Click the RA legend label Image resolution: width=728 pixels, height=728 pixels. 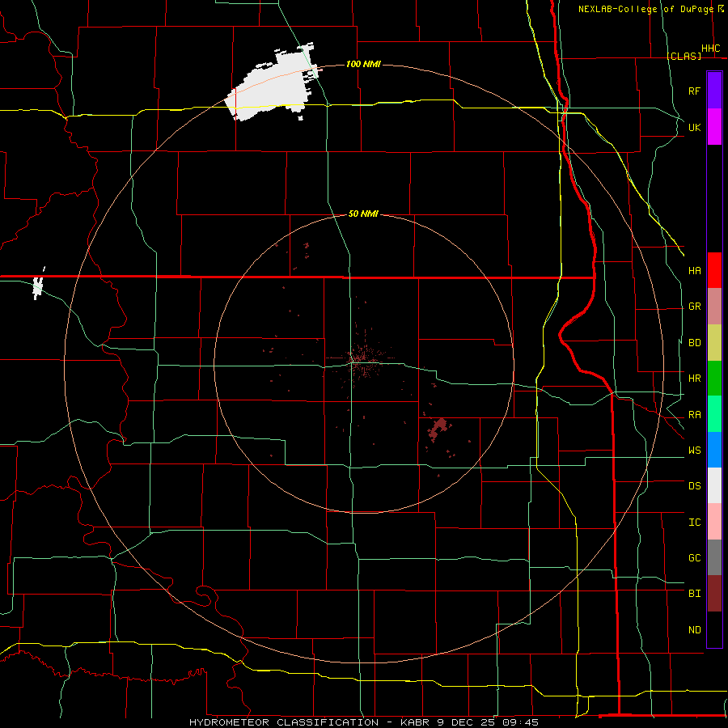(695, 415)
